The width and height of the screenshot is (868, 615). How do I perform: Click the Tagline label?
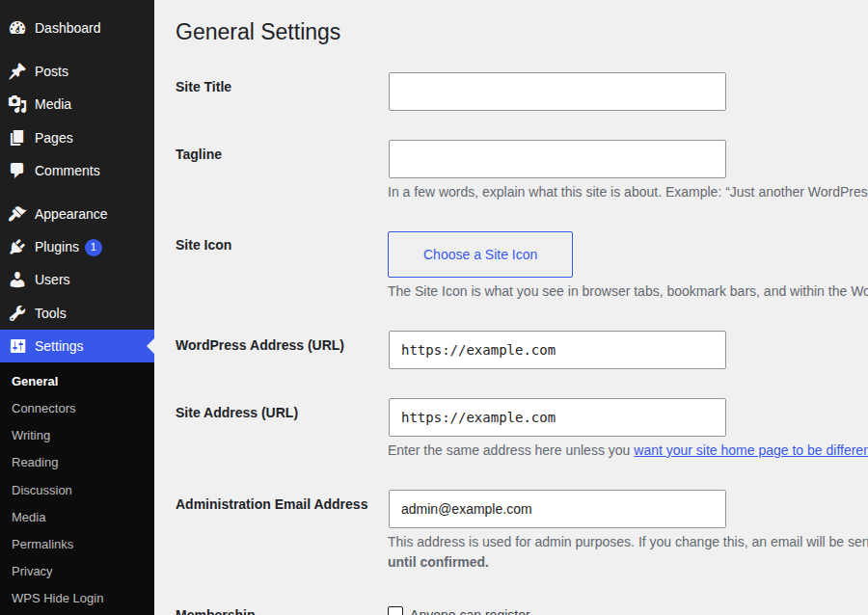[198, 154]
